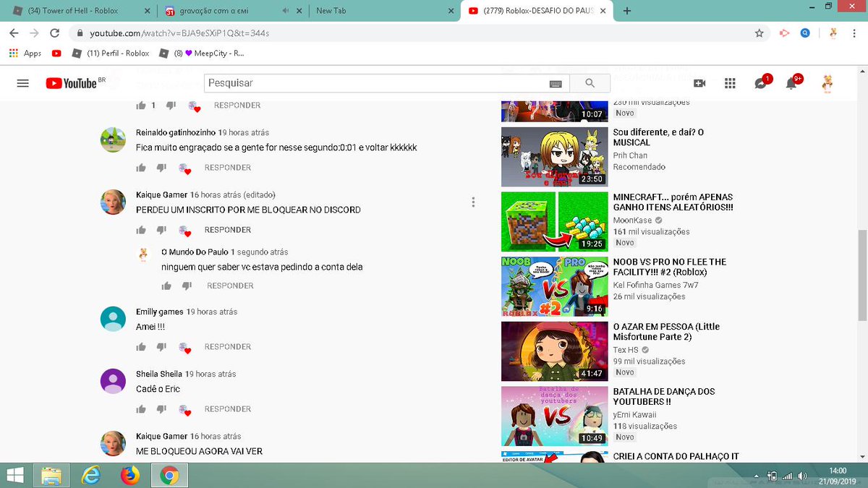Click the browser reload button

coord(54,33)
